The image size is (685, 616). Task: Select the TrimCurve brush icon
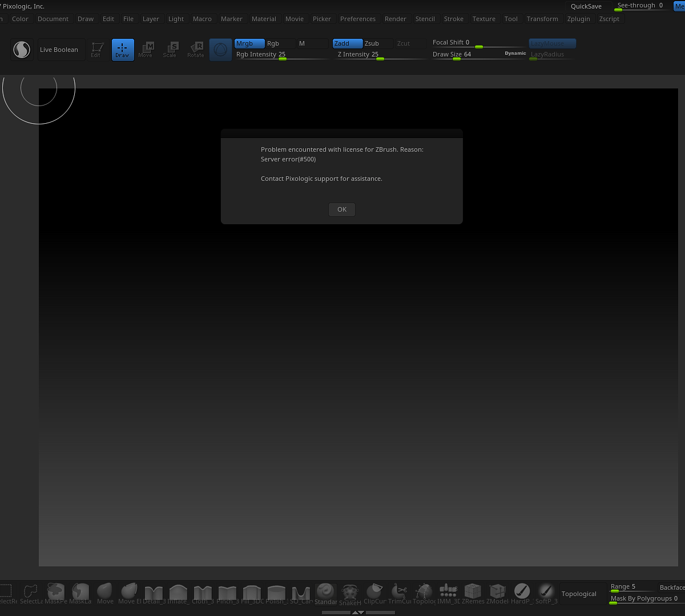(x=399, y=593)
